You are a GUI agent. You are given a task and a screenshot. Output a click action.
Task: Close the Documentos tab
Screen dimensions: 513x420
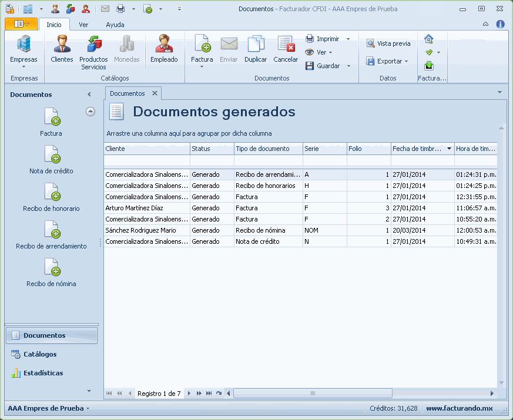coord(155,93)
